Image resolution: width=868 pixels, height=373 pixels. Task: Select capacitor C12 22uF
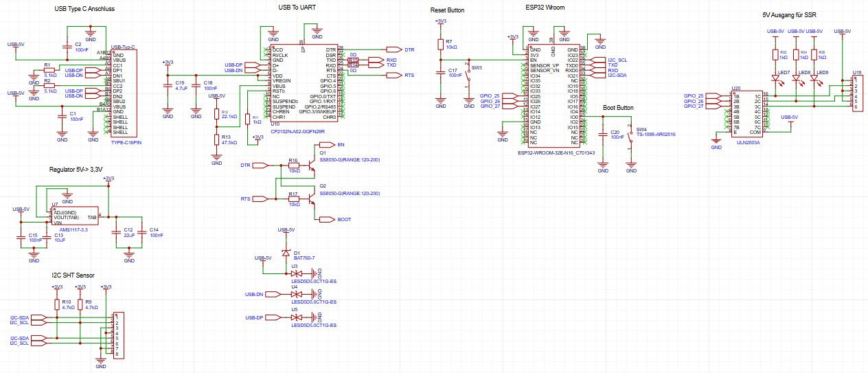pos(113,233)
